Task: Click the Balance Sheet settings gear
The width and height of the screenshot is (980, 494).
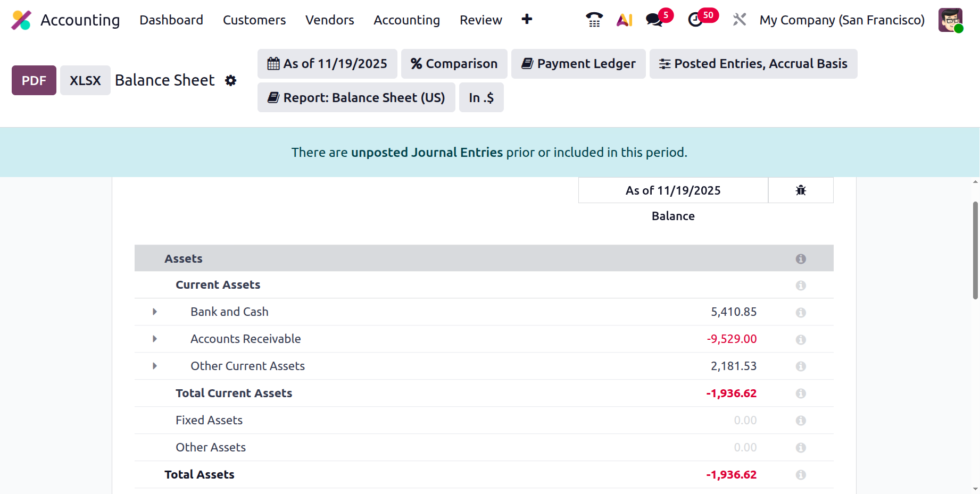Action: pos(230,80)
